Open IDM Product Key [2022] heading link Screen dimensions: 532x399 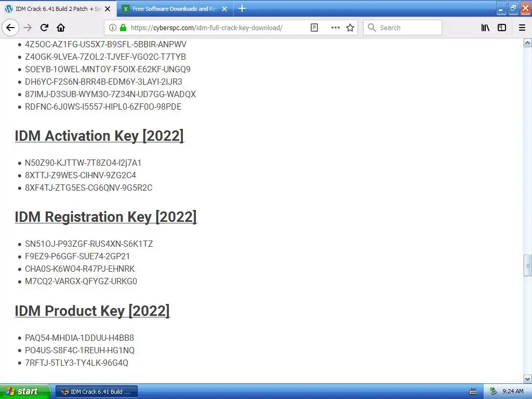pos(92,311)
